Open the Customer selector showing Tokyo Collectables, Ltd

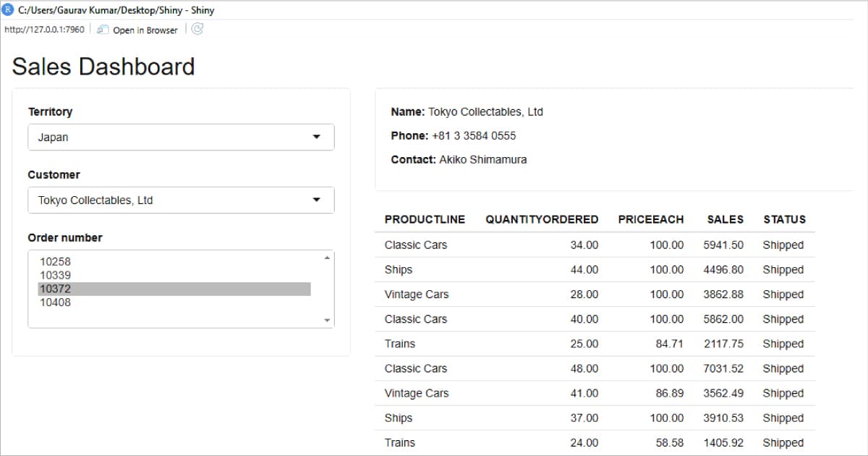click(x=181, y=200)
